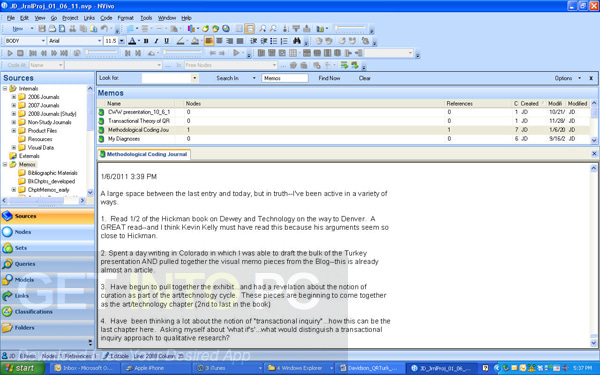This screenshot has height=375, width=600.
Task: Click the Find Now button
Action: click(329, 78)
